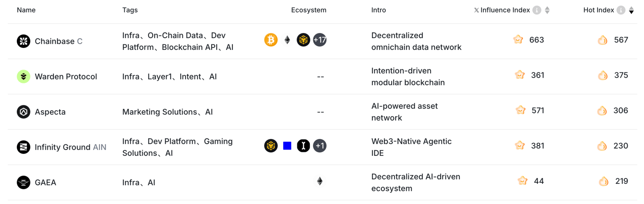Click the Bitcoin ecosystem icon for Chainbase
This screenshot has height=204, width=644.
point(271,40)
